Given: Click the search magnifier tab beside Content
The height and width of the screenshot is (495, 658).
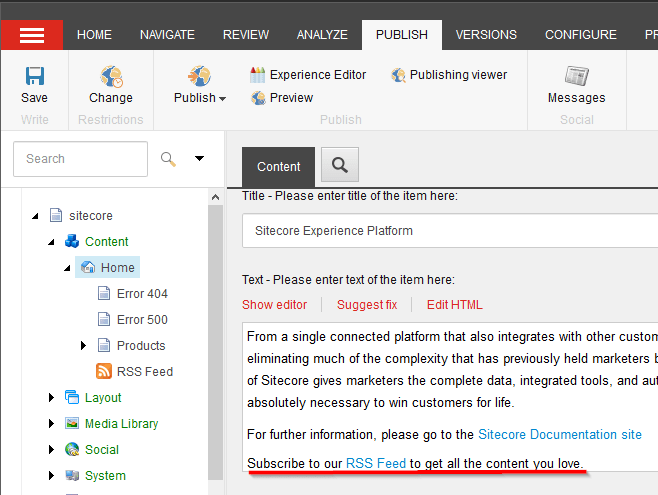Looking at the screenshot, I should (x=340, y=166).
